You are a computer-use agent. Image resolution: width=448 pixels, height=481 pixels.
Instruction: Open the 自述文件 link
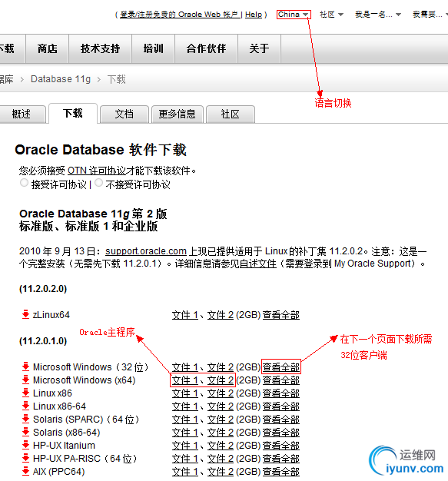[257, 264]
